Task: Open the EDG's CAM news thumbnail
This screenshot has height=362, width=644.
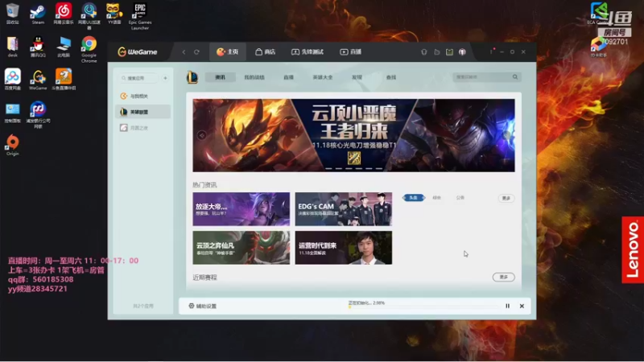Action: pyautogui.click(x=344, y=209)
